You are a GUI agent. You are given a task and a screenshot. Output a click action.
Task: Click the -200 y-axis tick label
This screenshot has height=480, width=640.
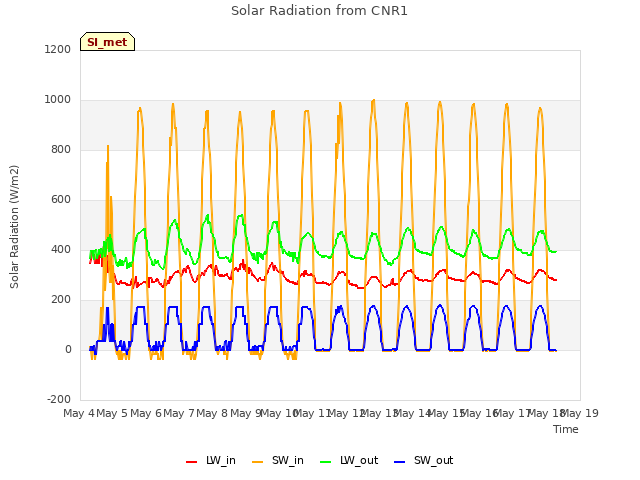[x=59, y=399]
